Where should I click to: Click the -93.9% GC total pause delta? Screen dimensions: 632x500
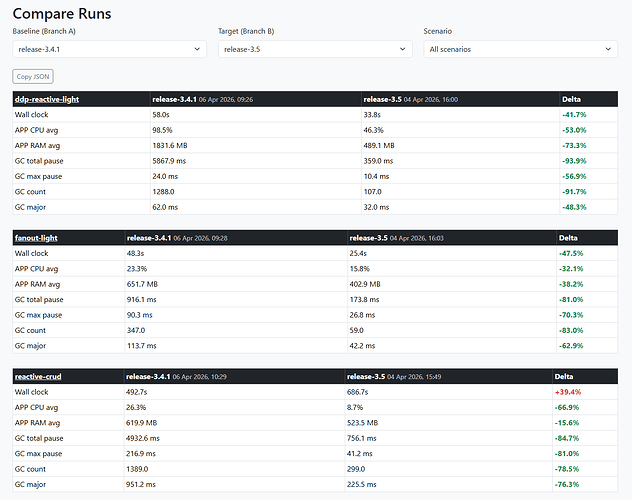573,160
